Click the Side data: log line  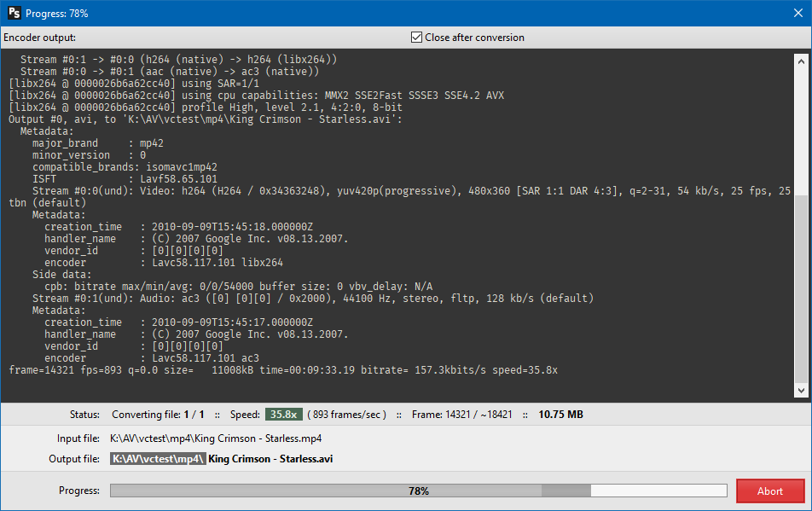click(x=61, y=275)
